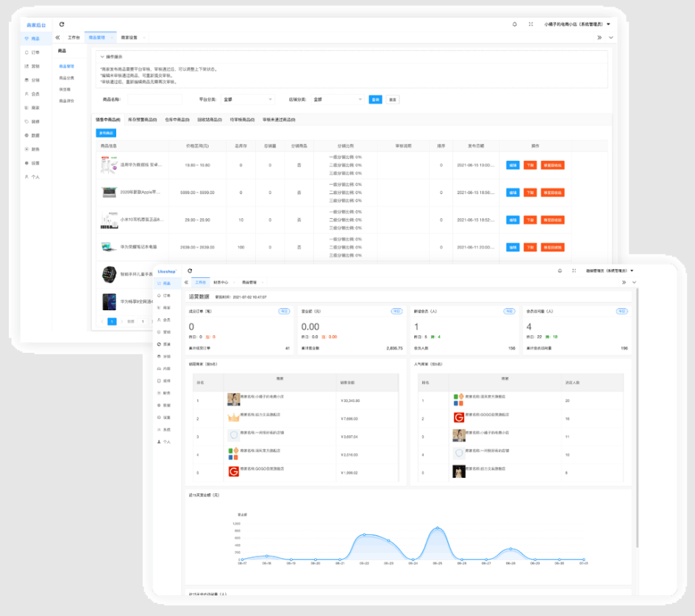Click notification bell in top merchant window
The height and width of the screenshot is (616, 695).
coord(515,24)
